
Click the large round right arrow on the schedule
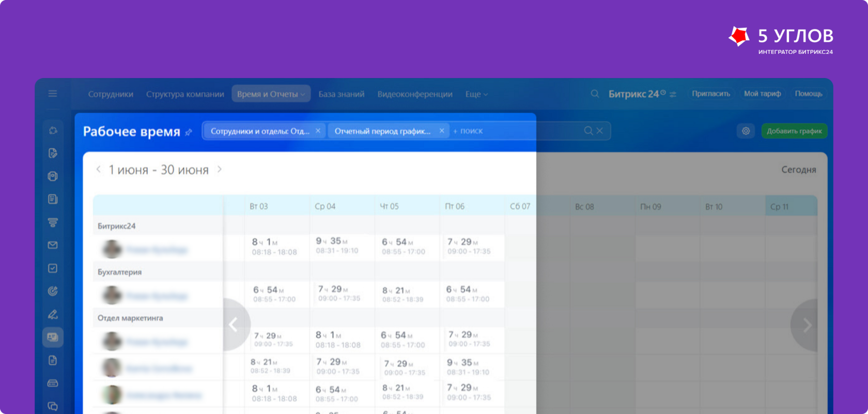click(x=805, y=325)
